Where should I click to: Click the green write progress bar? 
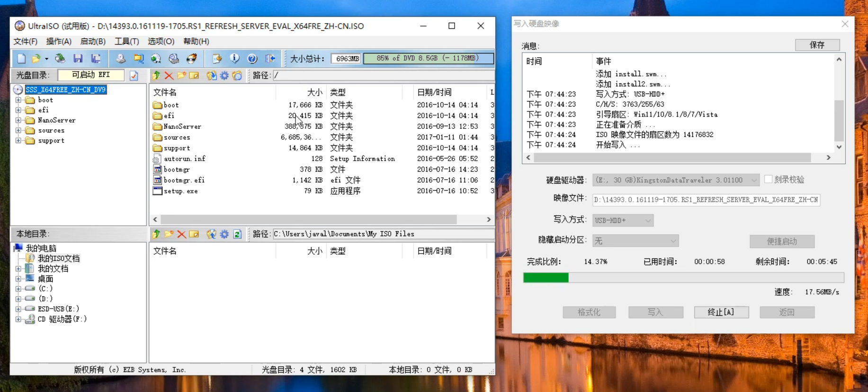pos(684,278)
